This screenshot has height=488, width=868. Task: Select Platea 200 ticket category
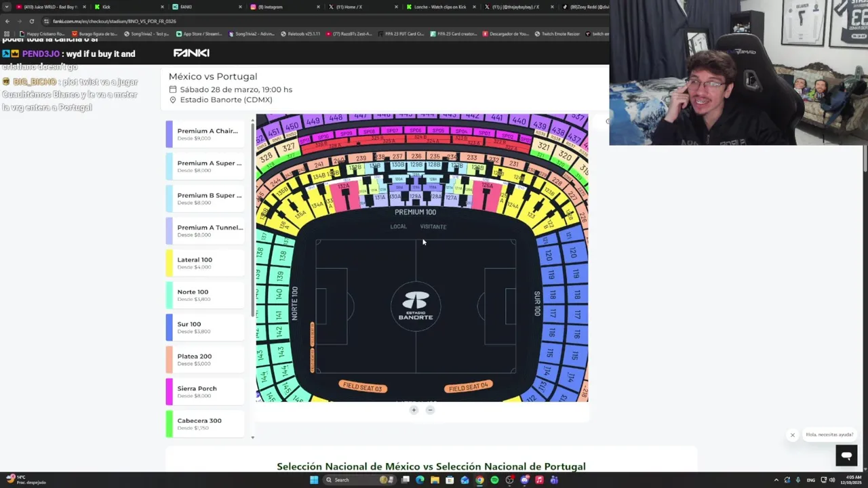(205, 359)
